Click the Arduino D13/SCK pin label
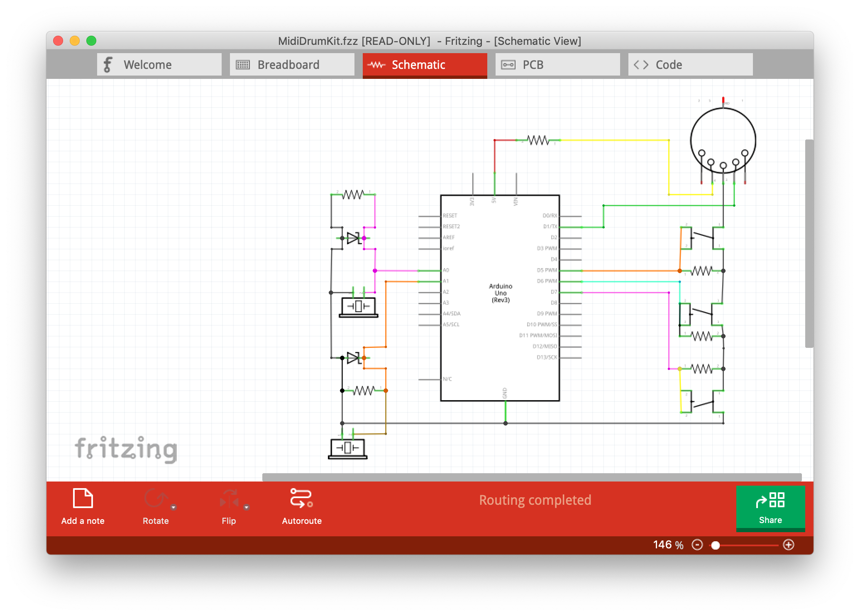The width and height of the screenshot is (860, 616). pos(547,357)
